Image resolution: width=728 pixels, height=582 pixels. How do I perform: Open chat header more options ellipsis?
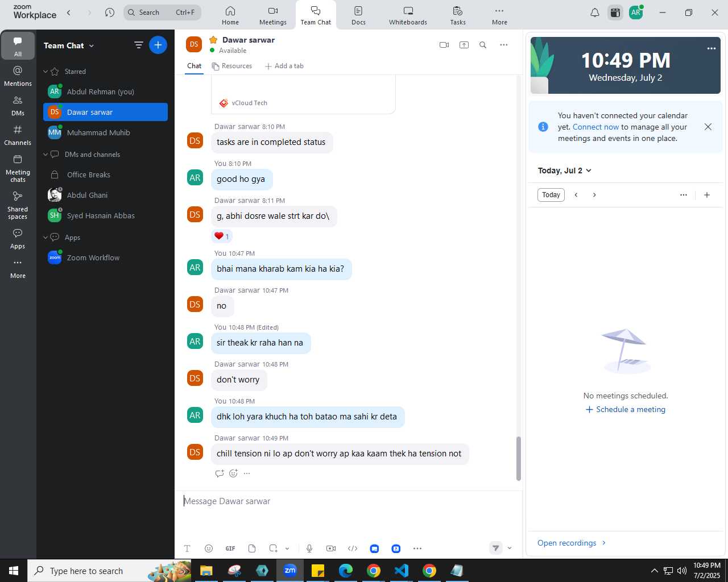pyautogui.click(x=504, y=45)
